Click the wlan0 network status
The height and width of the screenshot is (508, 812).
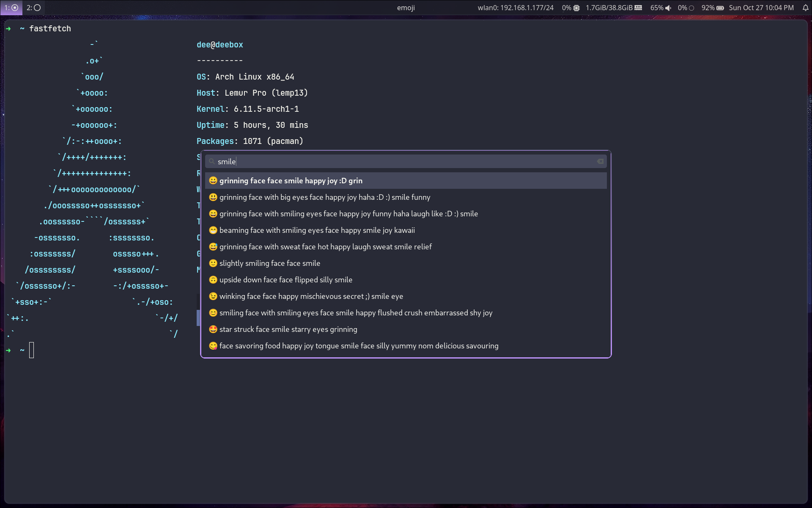click(515, 8)
